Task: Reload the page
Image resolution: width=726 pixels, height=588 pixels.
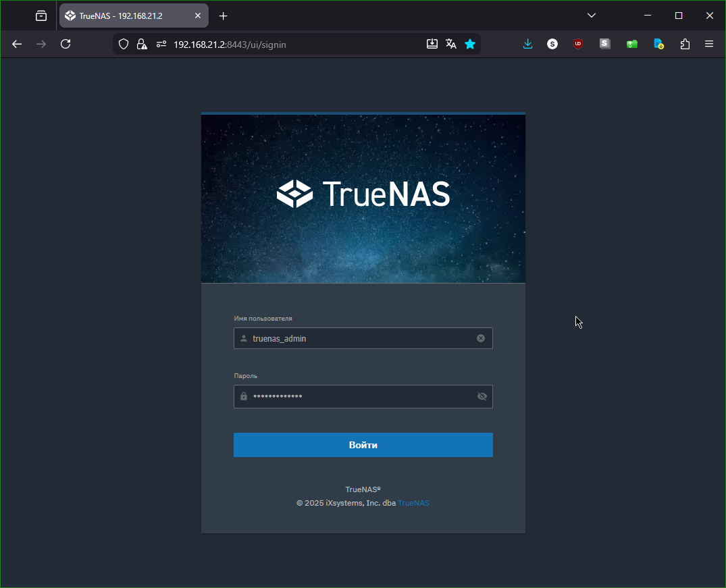Action: click(x=66, y=44)
